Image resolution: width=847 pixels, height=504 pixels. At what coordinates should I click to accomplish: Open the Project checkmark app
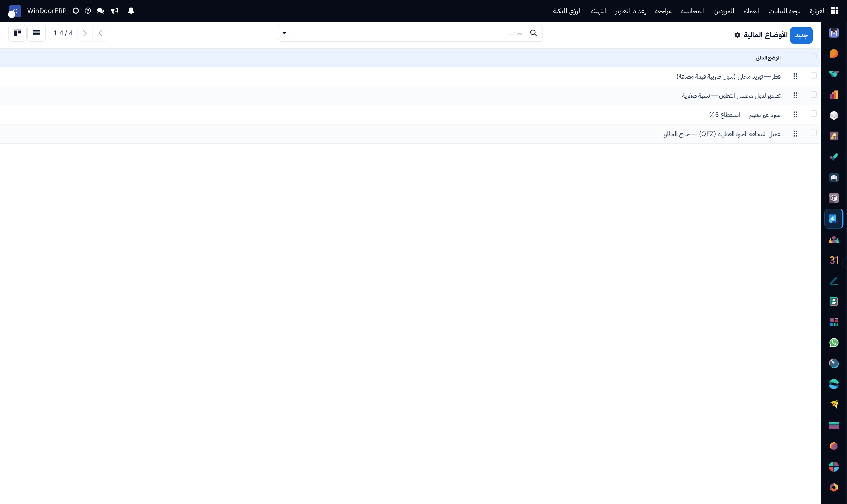[833, 156]
